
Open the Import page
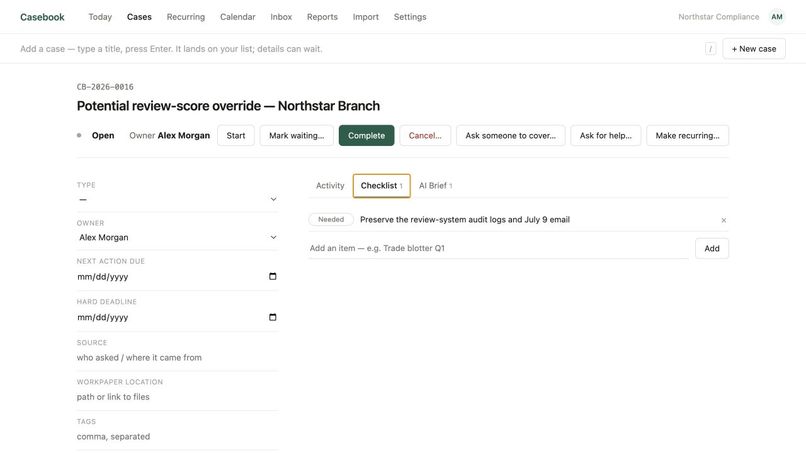tap(365, 17)
